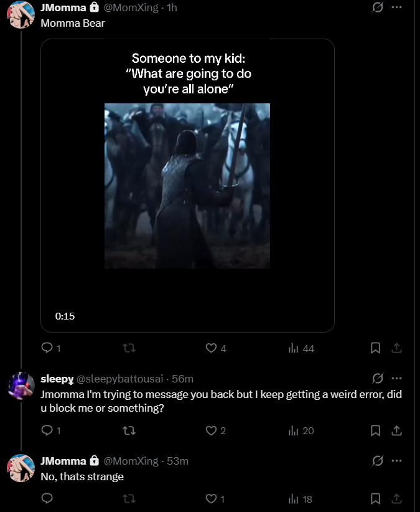Screen dimensions: 420x512
Task: Open more options on "No, thats strange" reply
Action: point(397,461)
